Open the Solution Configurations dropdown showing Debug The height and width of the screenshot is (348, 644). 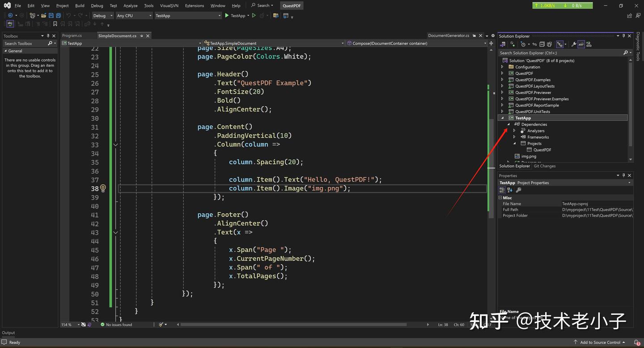tap(102, 16)
